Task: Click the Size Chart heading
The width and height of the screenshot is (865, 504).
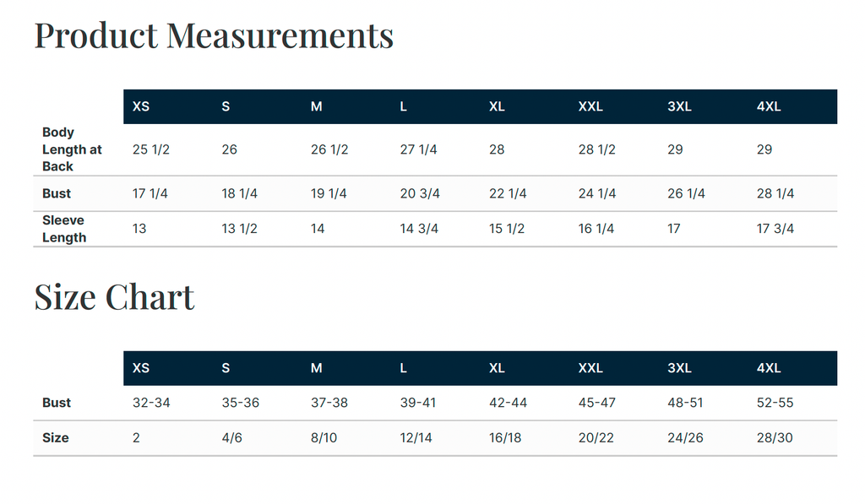Action: pos(114,297)
